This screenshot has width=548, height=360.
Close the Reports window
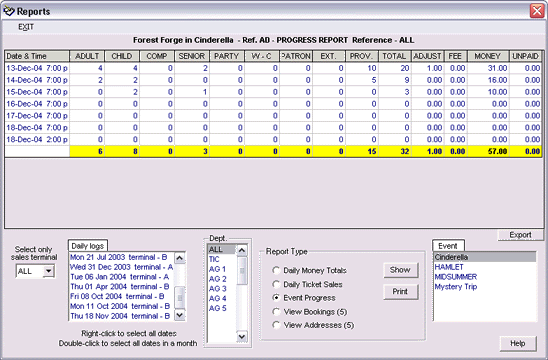(x=537, y=11)
